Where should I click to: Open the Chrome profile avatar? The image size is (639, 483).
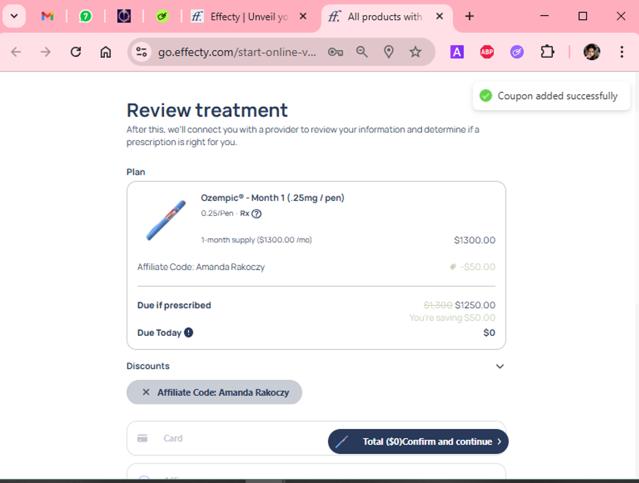click(x=592, y=52)
